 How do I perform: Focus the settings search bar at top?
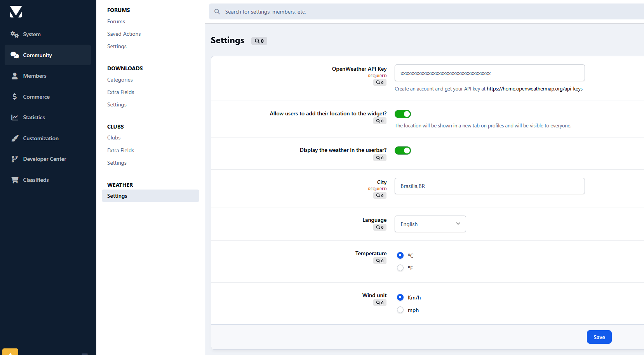427,12
